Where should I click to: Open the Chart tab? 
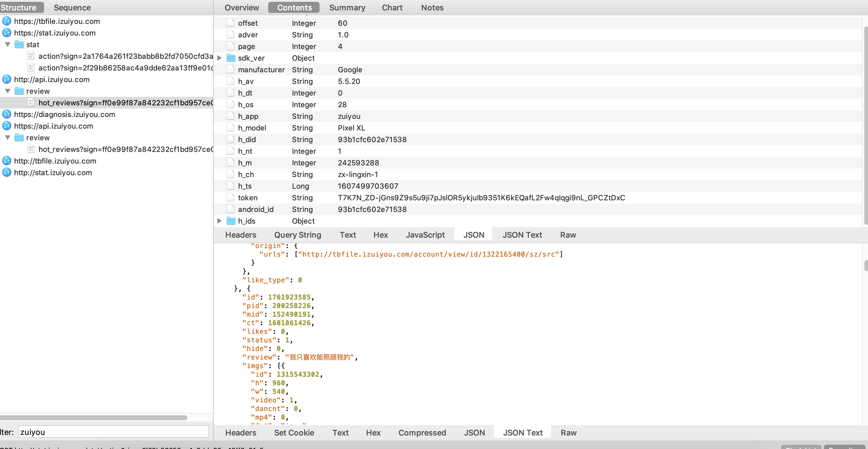click(x=392, y=7)
